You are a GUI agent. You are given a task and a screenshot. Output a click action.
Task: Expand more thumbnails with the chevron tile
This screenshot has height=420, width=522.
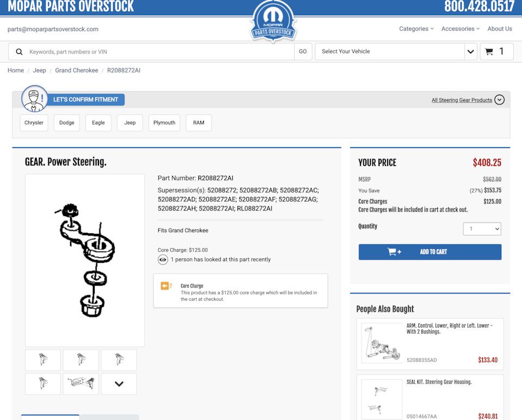point(119,384)
